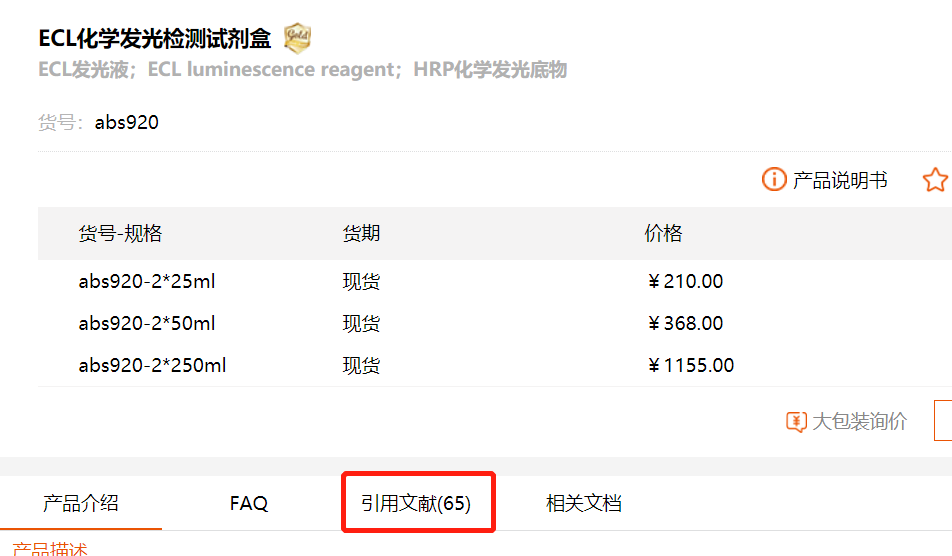The image size is (952, 556).
Task: Click the ¥210.00 price
Action: (685, 282)
